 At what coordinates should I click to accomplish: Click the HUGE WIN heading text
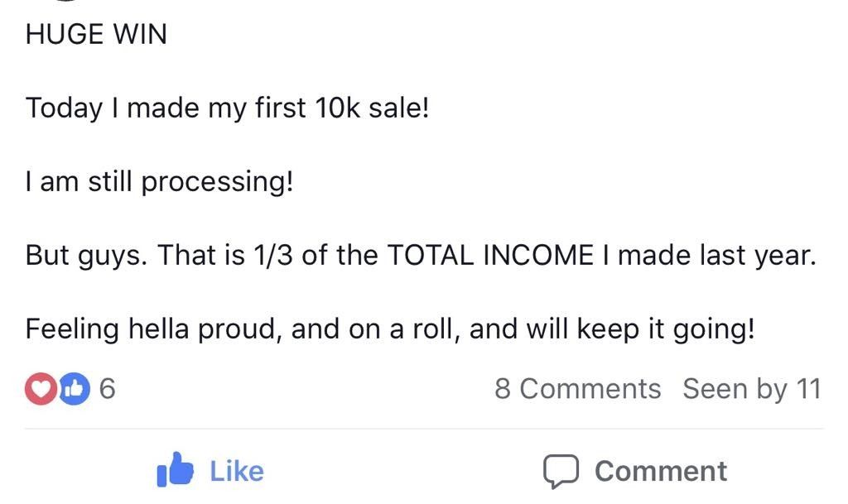[x=96, y=35]
